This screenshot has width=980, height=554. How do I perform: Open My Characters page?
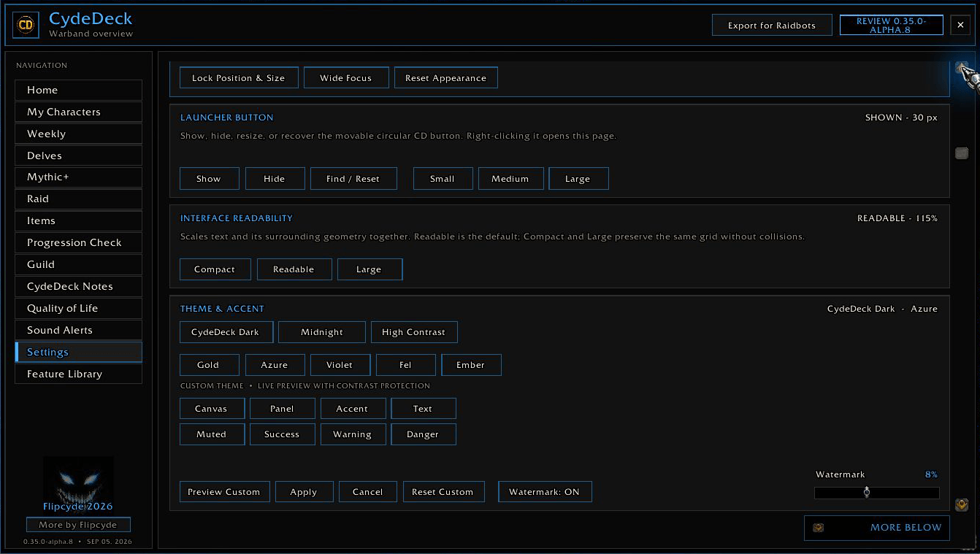point(79,112)
